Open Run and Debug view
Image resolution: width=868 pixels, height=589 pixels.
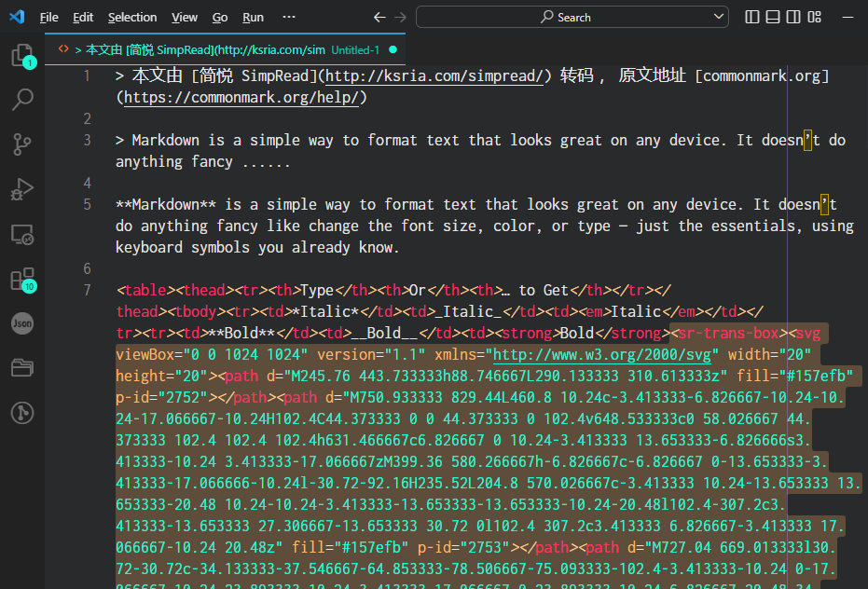click(22, 189)
